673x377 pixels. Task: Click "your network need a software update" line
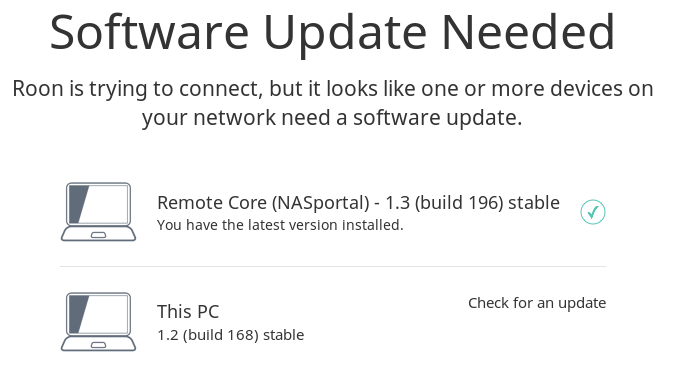click(332, 118)
